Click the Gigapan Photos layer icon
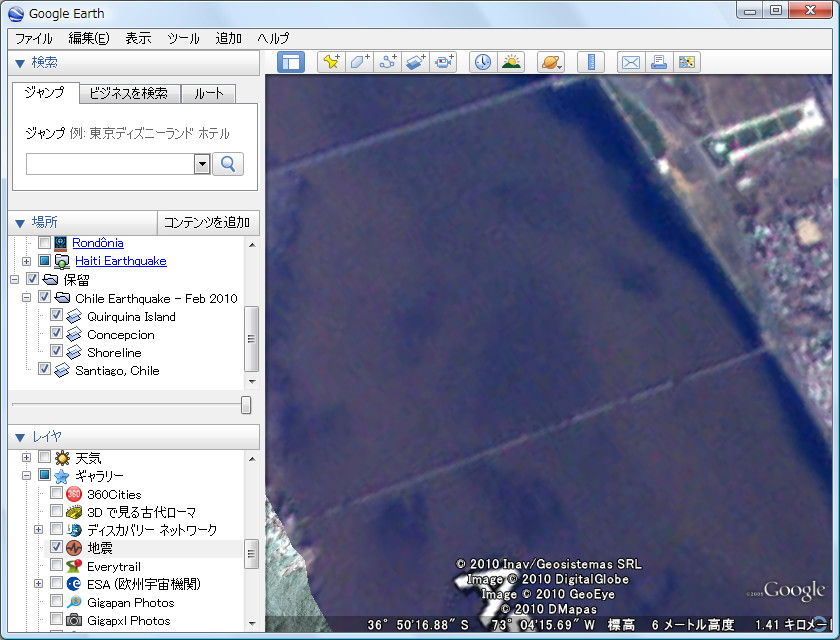The image size is (840, 640). coord(74,602)
